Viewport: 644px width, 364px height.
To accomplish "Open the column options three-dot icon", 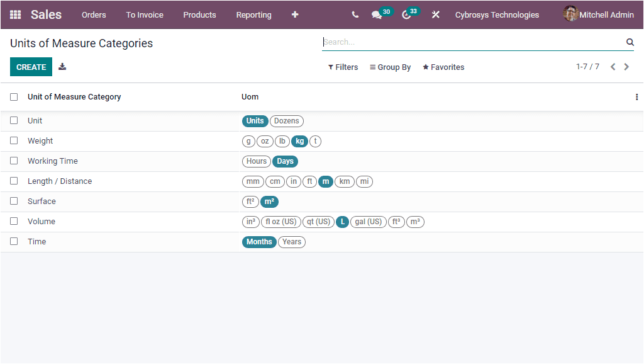I will (x=636, y=97).
